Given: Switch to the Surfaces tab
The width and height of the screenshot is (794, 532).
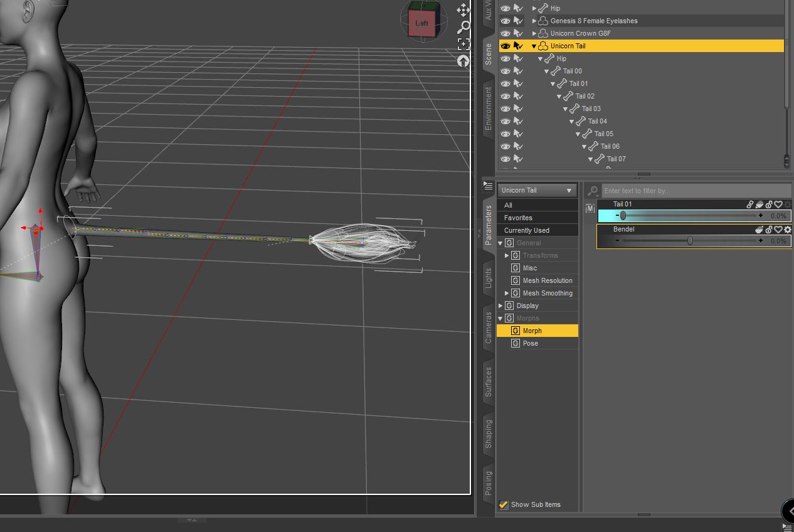Looking at the screenshot, I should click(488, 381).
